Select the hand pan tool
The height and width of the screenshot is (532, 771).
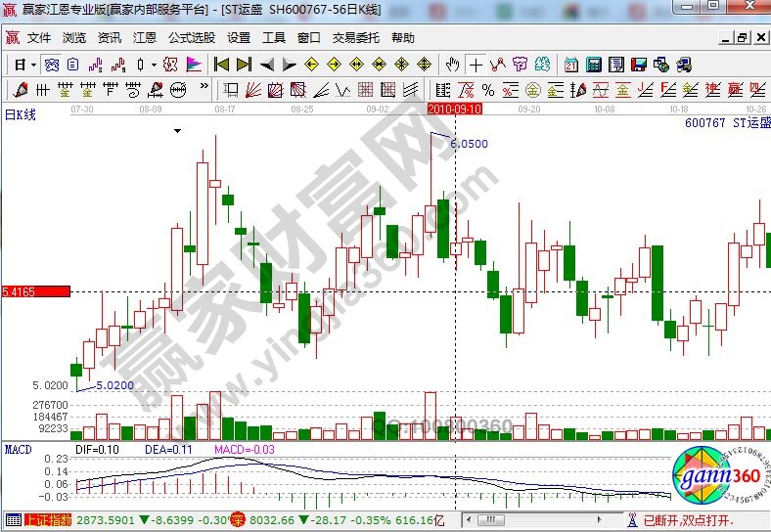click(452, 65)
